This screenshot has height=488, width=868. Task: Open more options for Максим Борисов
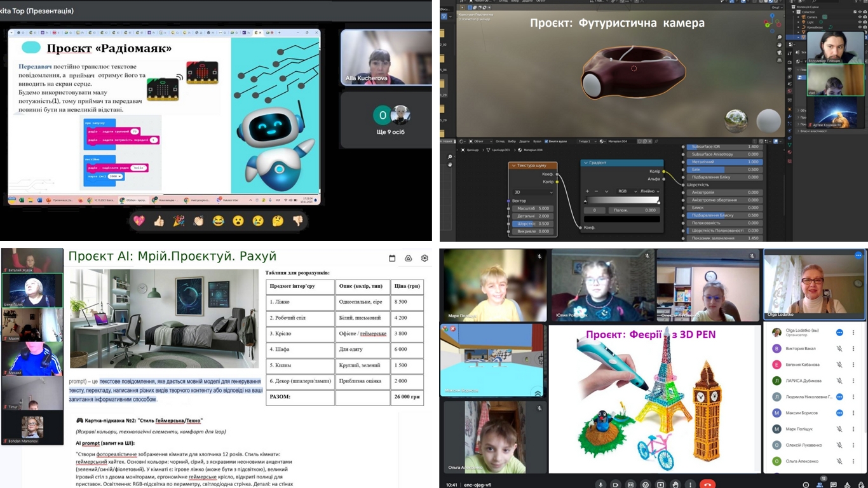click(x=853, y=413)
